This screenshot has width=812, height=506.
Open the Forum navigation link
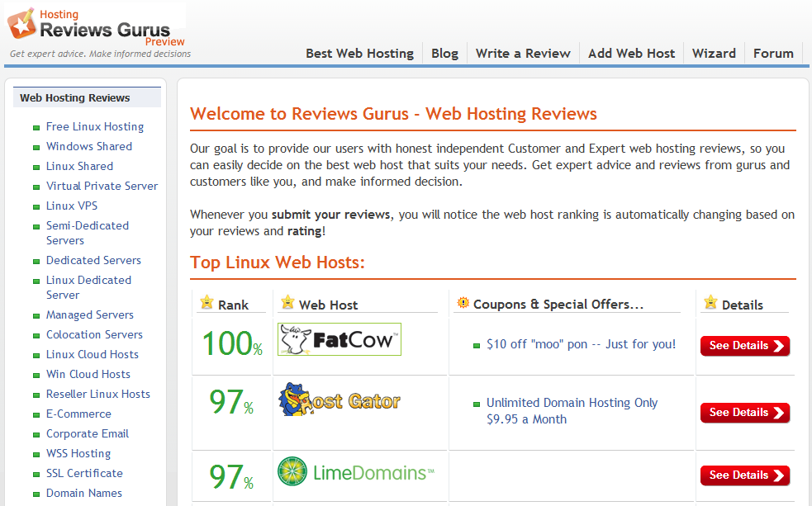click(x=773, y=53)
